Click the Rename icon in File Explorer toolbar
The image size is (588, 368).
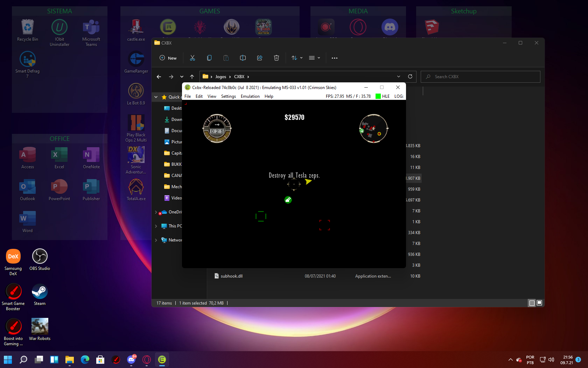[x=243, y=58]
